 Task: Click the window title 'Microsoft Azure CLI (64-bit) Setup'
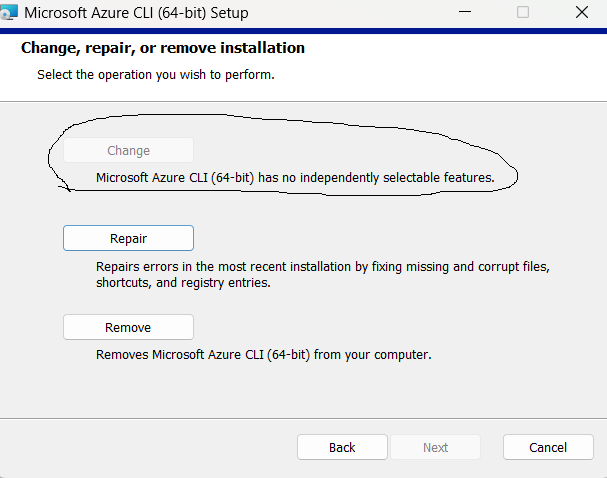click(x=136, y=13)
